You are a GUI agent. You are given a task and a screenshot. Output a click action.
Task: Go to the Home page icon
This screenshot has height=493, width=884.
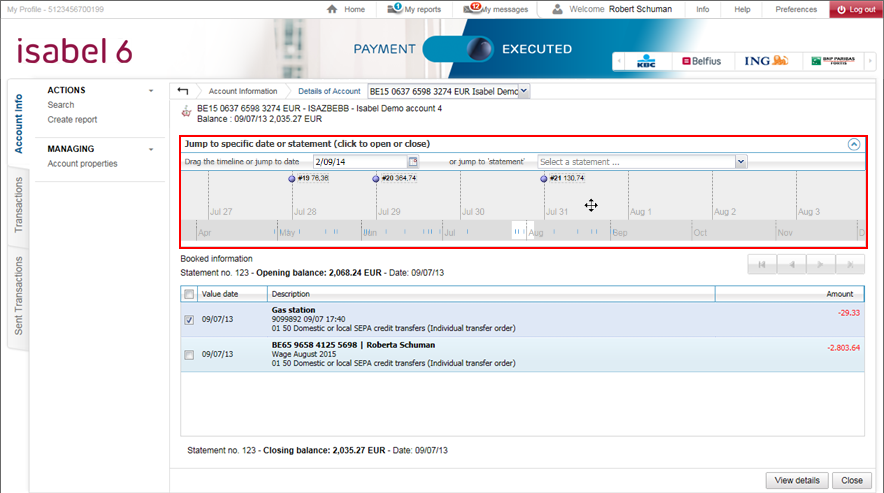pos(332,9)
